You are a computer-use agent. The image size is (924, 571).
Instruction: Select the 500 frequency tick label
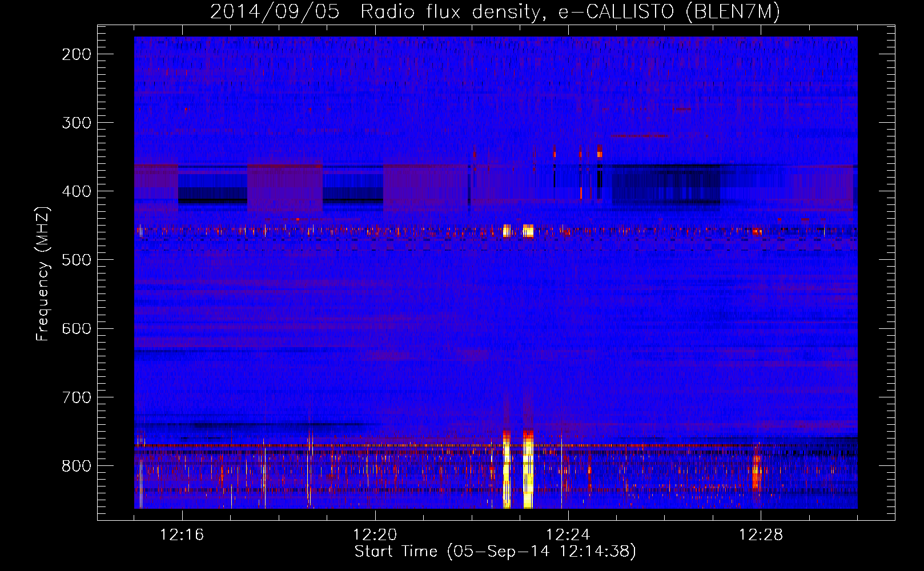(x=77, y=260)
